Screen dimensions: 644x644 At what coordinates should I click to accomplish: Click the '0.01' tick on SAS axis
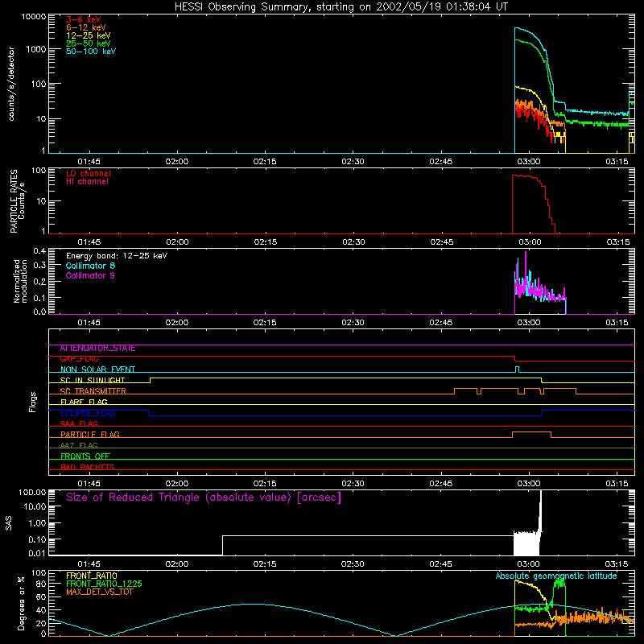(x=37, y=553)
